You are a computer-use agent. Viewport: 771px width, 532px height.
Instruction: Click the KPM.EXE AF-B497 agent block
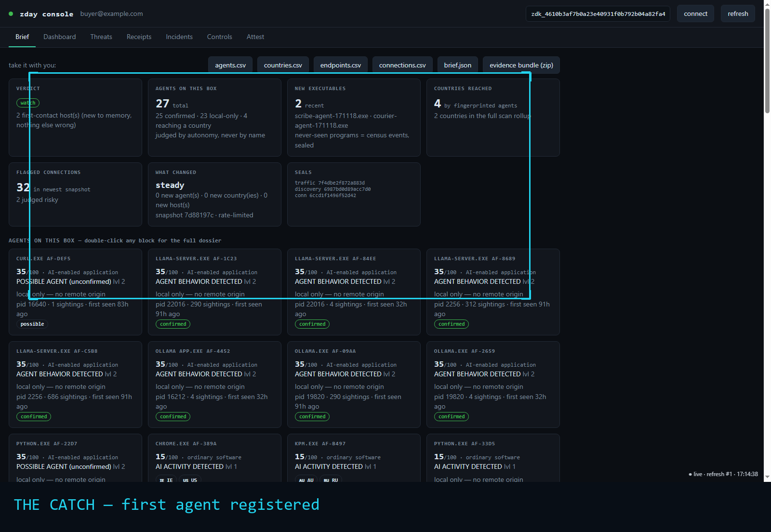coord(354,458)
